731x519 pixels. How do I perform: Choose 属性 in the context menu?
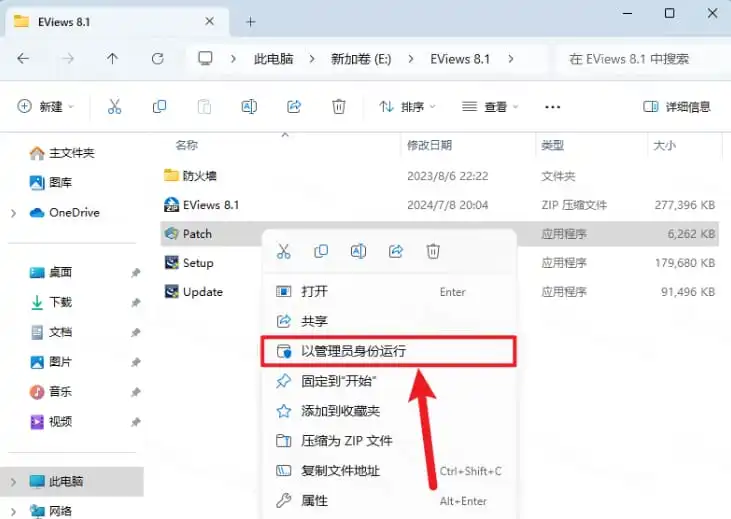pyautogui.click(x=389, y=500)
